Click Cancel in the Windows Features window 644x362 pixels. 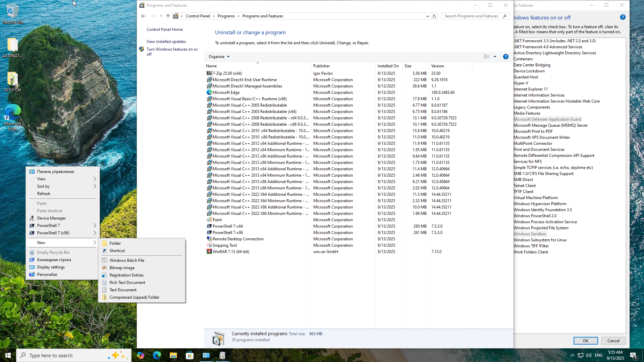point(613,341)
